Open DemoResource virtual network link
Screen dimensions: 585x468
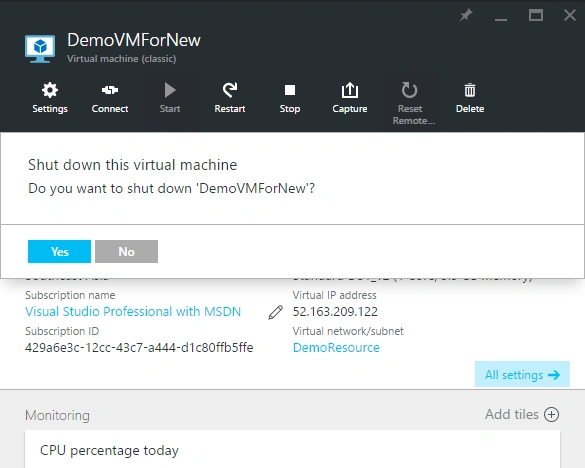[336, 348]
